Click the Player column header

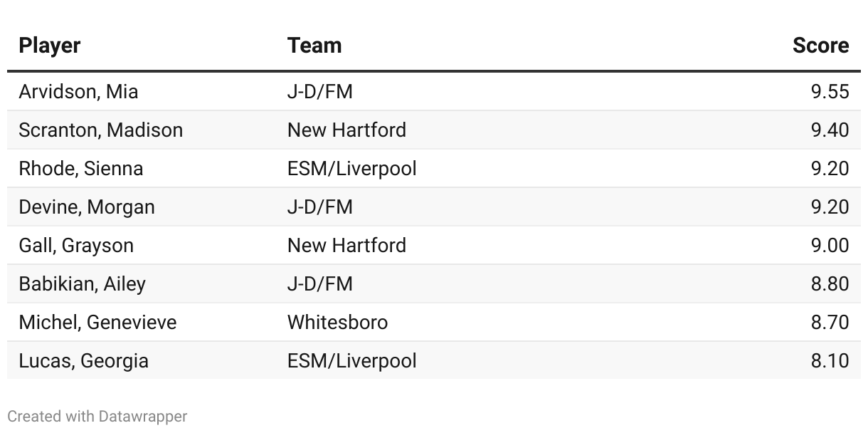50,46
